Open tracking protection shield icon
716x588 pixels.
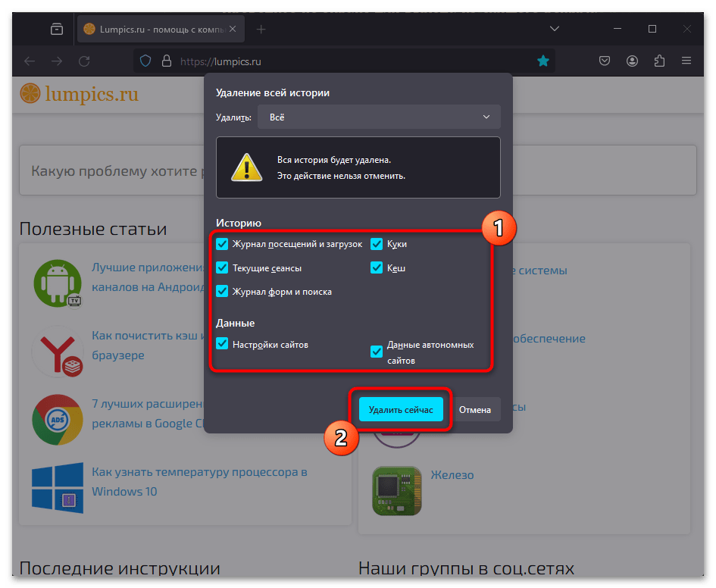145,61
